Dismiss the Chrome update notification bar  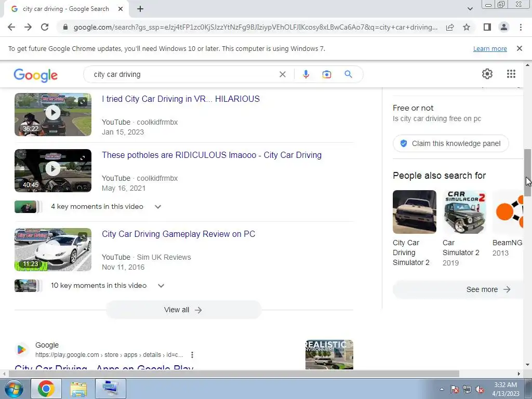click(x=520, y=48)
